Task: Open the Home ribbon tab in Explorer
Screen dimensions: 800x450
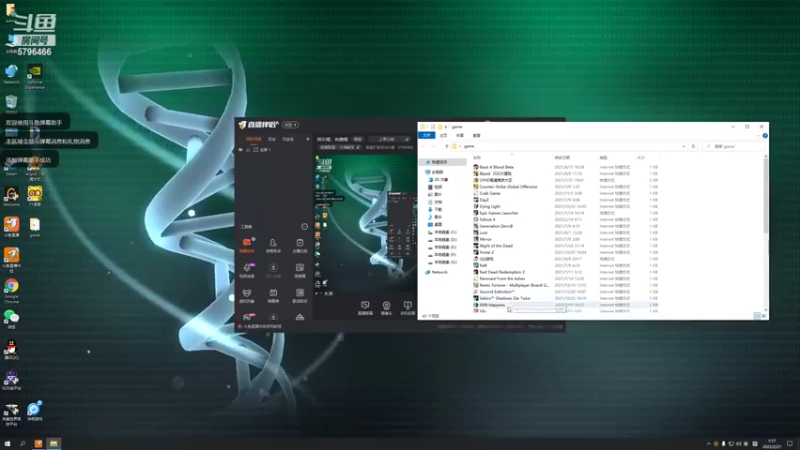Action: point(443,135)
